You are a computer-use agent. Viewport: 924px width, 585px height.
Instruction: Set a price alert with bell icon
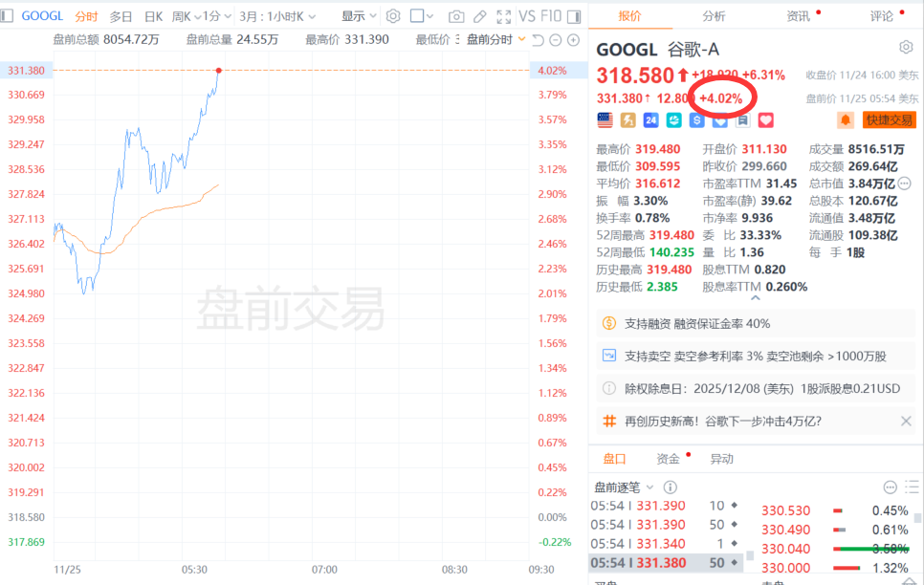point(845,120)
